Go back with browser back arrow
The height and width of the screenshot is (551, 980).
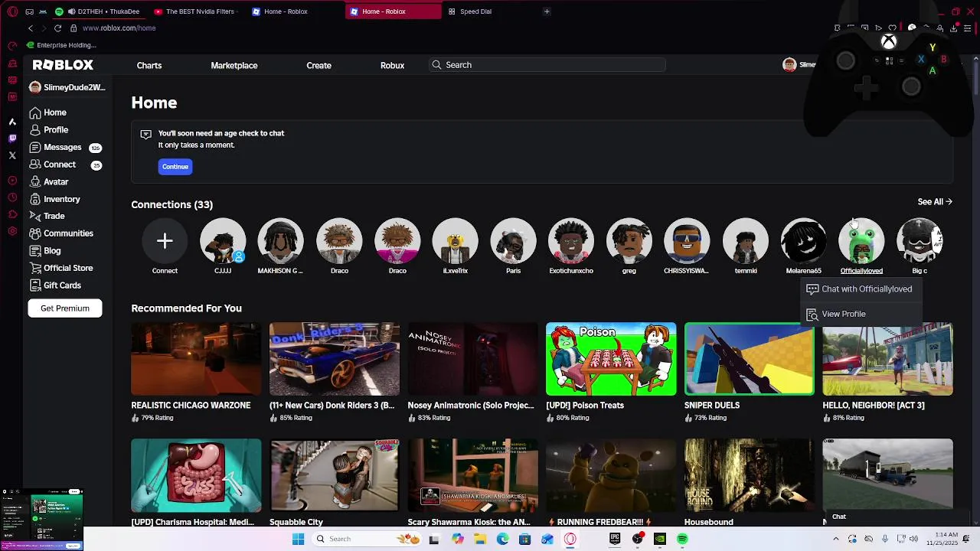[x=31, y=28]
